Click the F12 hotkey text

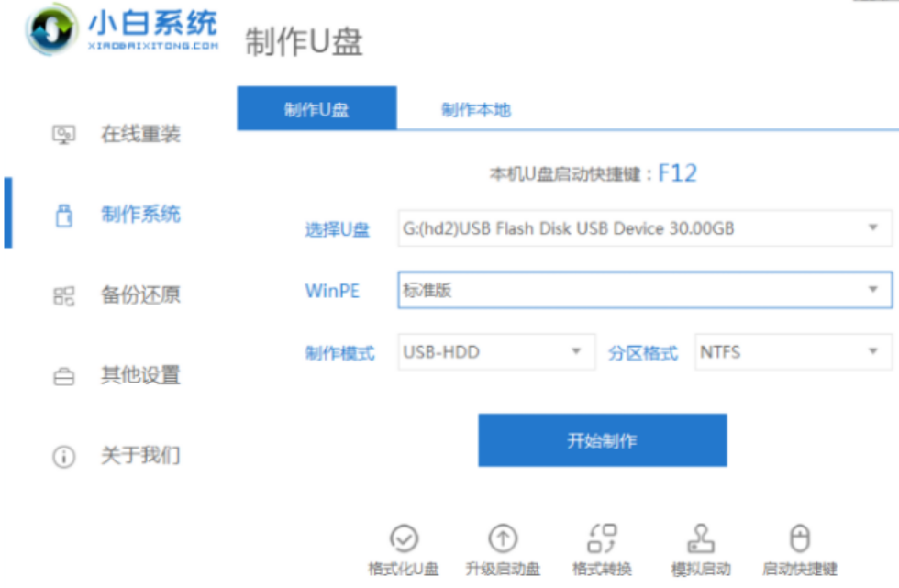[677, 173]
